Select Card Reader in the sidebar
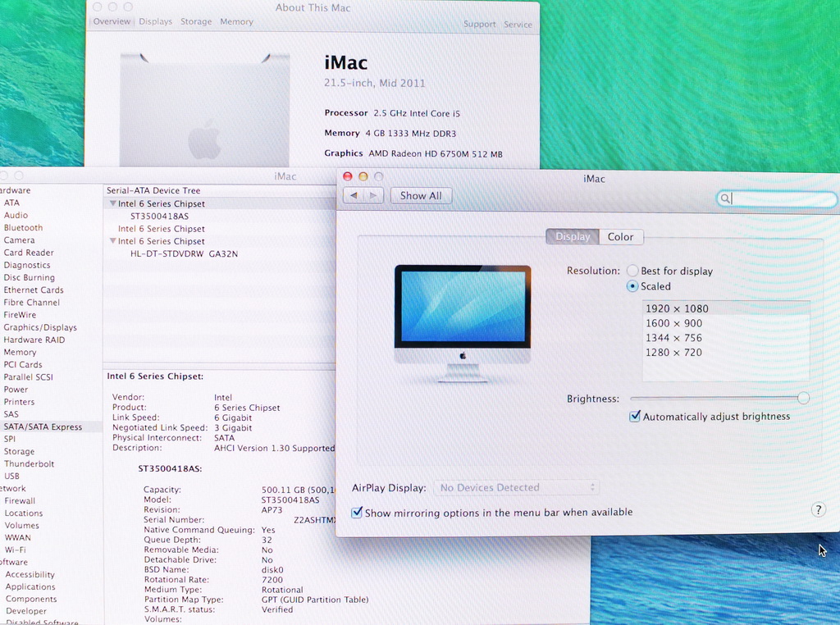The width and height of the screenshot is (840, 625). [x=29, y=253]
